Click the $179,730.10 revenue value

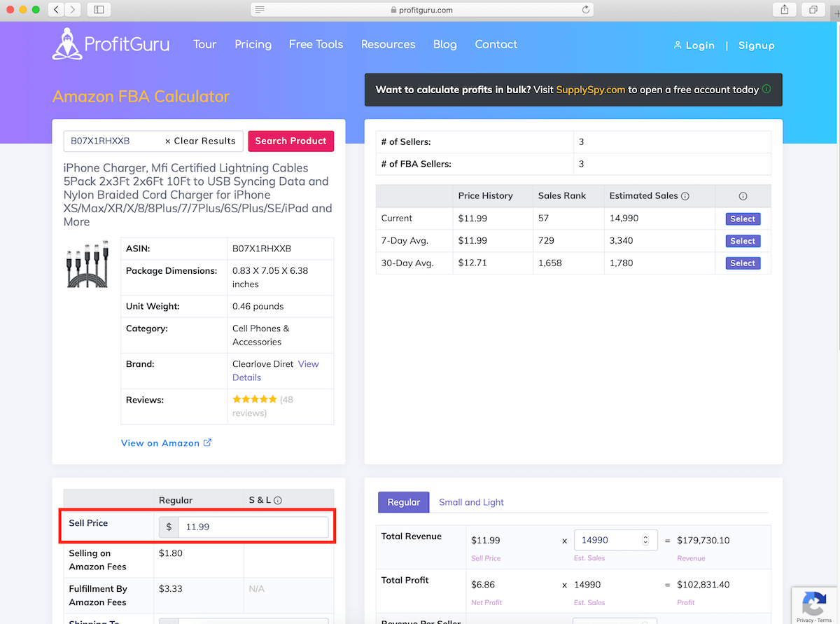[703, 540]
